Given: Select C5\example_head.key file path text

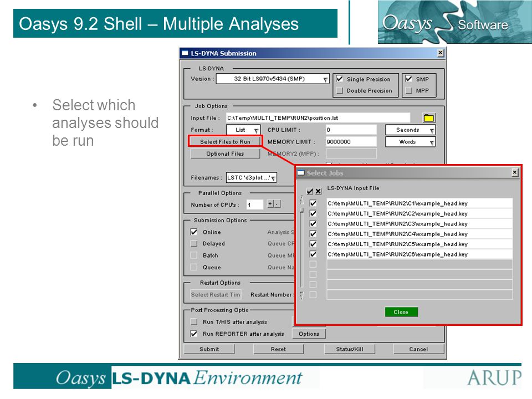Looking at the screenshot, I should tap(397, 244).
